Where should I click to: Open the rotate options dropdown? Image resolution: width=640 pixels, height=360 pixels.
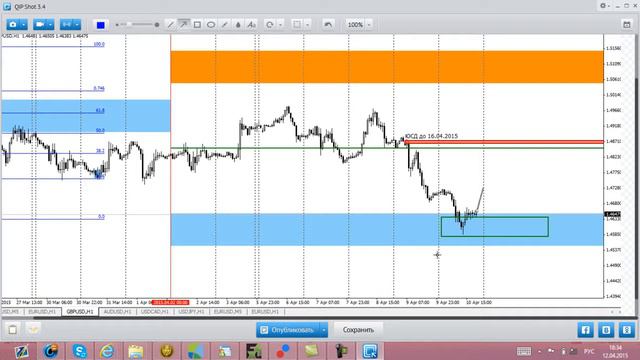tap(280, 25)
